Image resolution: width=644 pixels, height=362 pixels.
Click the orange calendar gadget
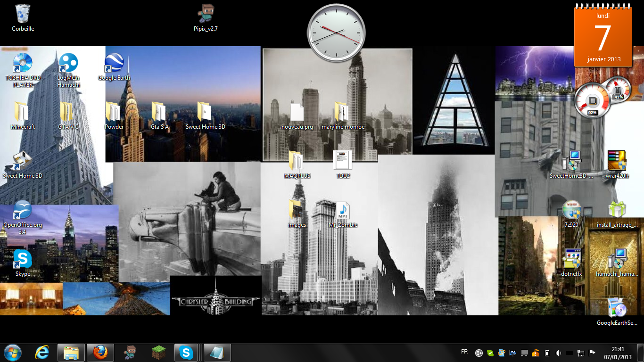(x=603, y=35)
